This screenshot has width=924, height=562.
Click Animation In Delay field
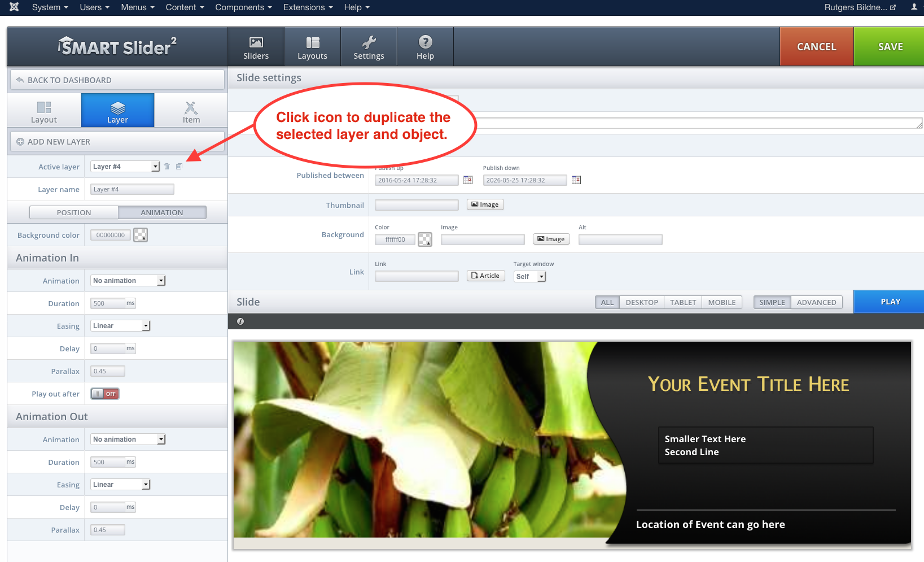coord(108,348)
